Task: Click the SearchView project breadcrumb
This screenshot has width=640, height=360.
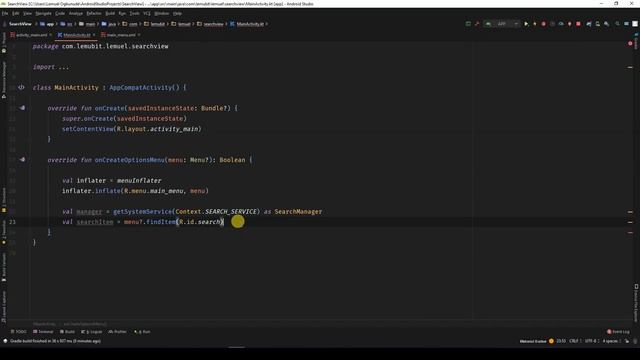Action: point(20,24)
